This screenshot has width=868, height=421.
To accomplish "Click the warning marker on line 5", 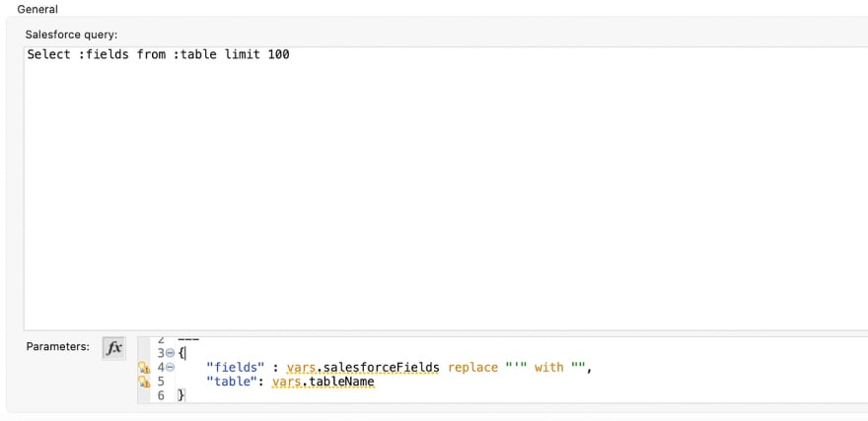I will (144, 382).
